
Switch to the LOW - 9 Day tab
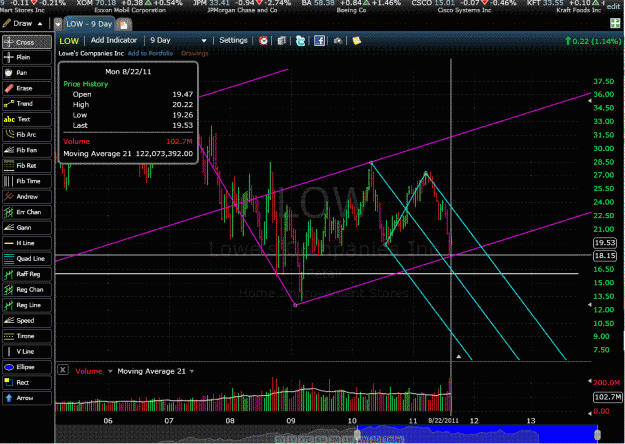tap(89, 24)
